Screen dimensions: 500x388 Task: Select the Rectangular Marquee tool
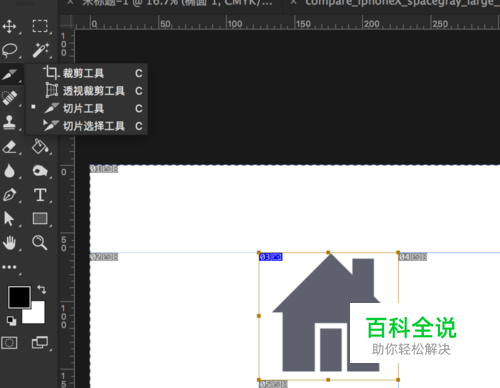40,26
